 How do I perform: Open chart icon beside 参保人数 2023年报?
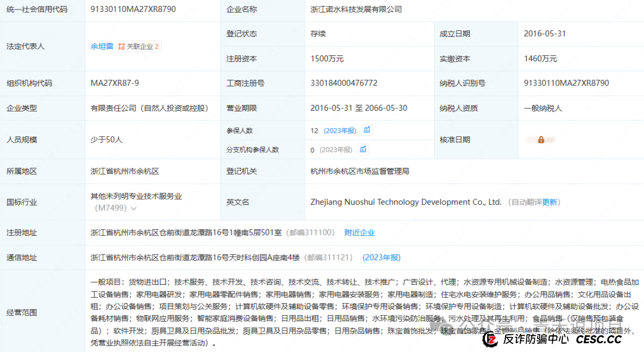point(367,130)
